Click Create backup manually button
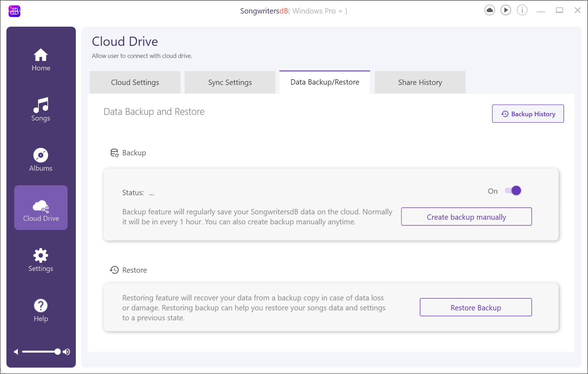Viewport: 588px width, 374px height. pos(466,217)
